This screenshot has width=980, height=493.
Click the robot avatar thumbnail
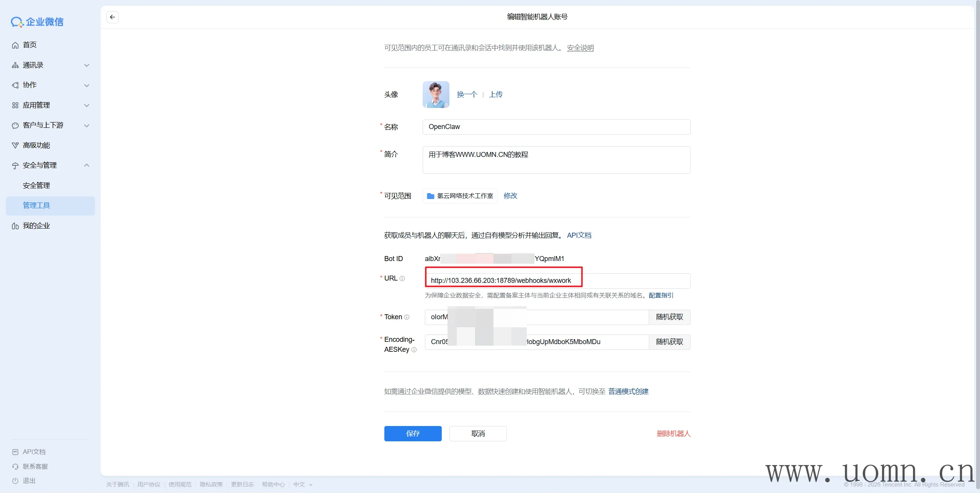click(x=436, y=95)
